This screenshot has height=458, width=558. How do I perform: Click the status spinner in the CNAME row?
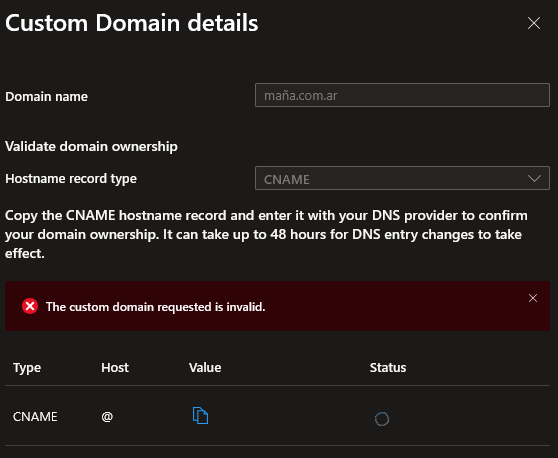(x=382, y=419)
